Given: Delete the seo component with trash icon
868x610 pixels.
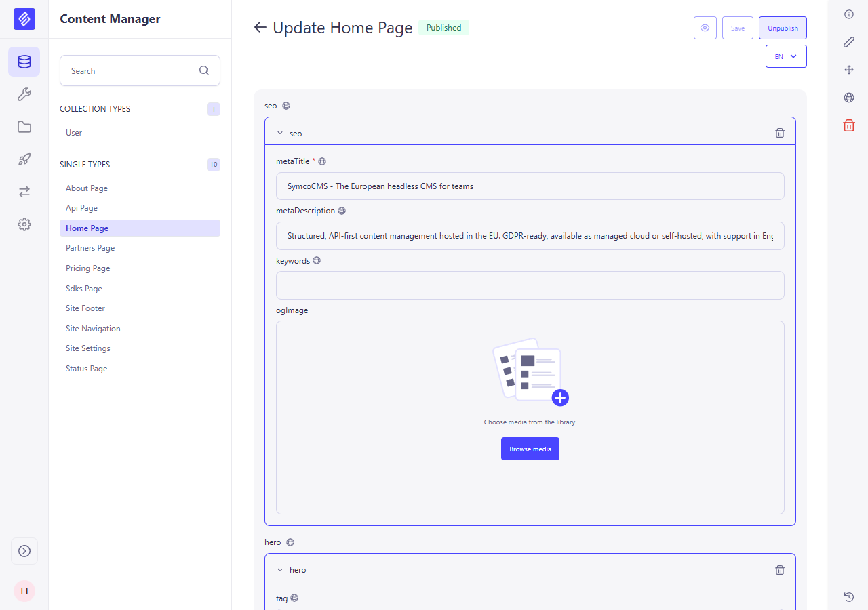Looking at the screenshot, I should [x=780, y=133].
